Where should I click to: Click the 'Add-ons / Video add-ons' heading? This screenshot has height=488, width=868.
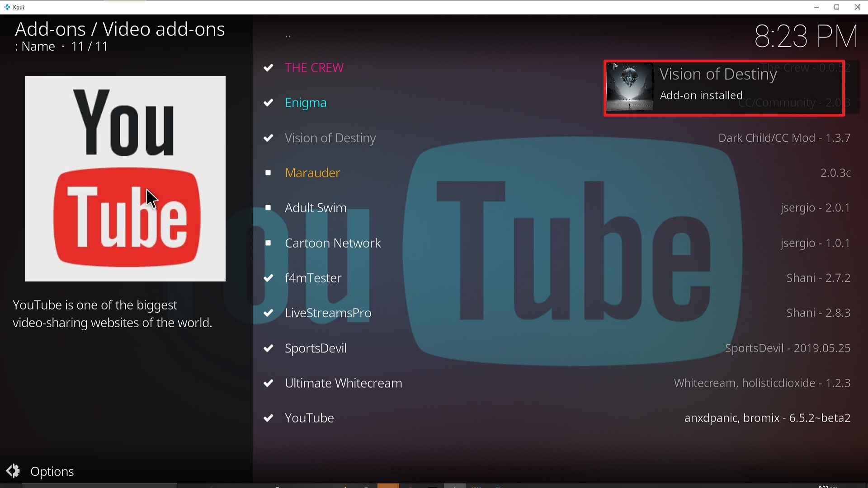pyautogui.click(x=120, y=29)
